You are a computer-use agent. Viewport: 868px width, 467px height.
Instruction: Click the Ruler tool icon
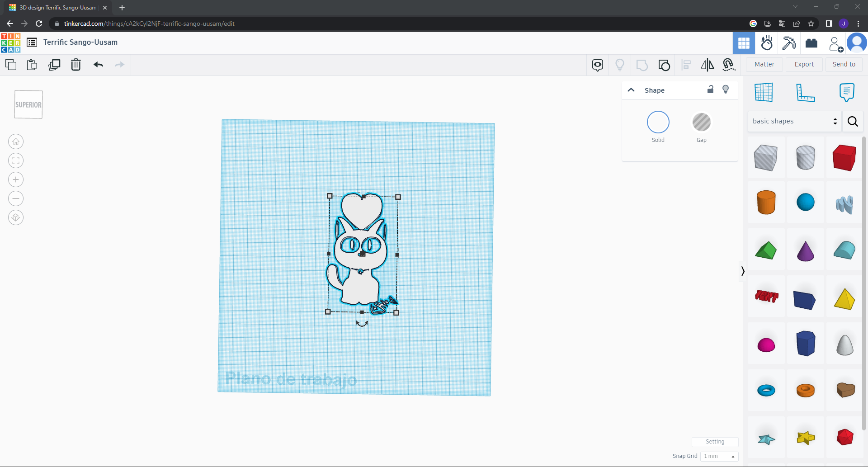(x=805, y=92)
